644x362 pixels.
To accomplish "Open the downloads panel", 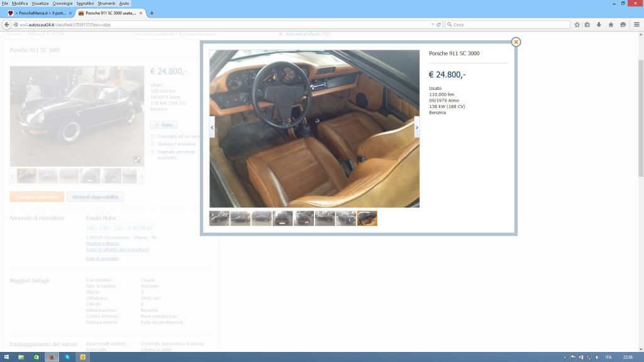I will tap(599, 25).
